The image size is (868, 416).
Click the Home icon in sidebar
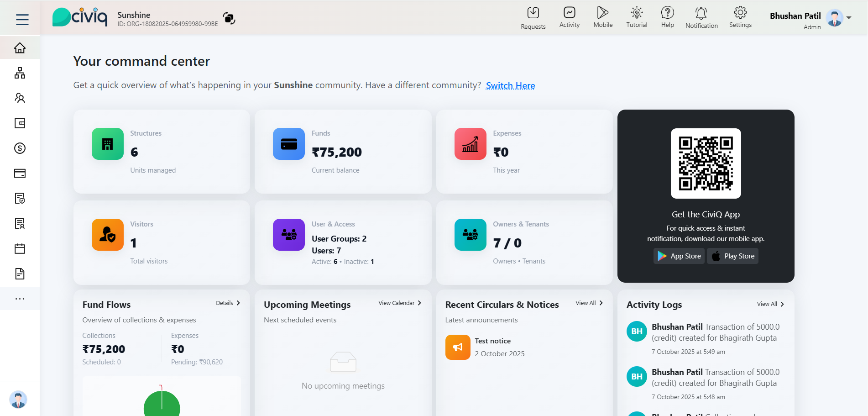pos(20,48)
